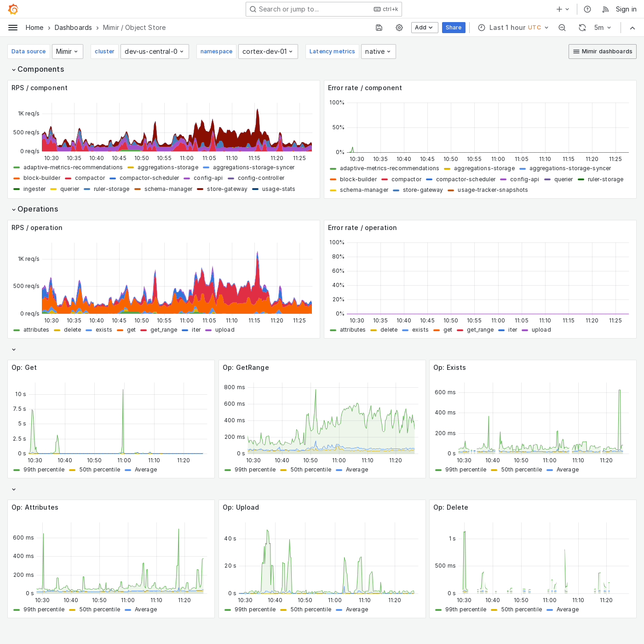Toggle querier in Error rate / component legend
Viewport: 644px width, 644px height.
563,179
